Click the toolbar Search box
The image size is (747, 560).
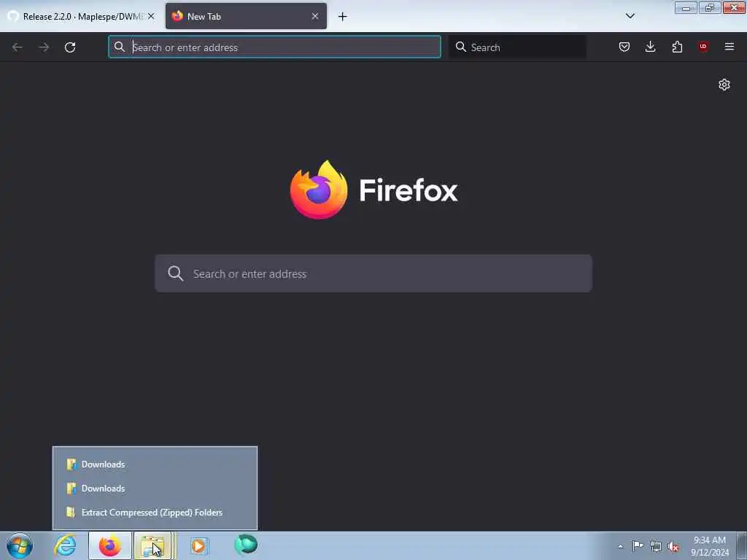coord(517,47)
